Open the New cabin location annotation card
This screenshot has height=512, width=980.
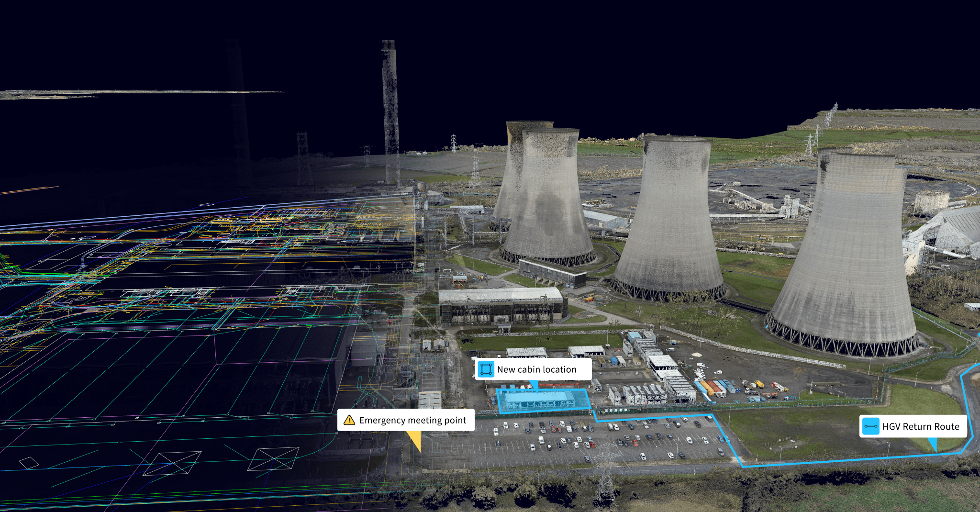click(x=533, y=369)
